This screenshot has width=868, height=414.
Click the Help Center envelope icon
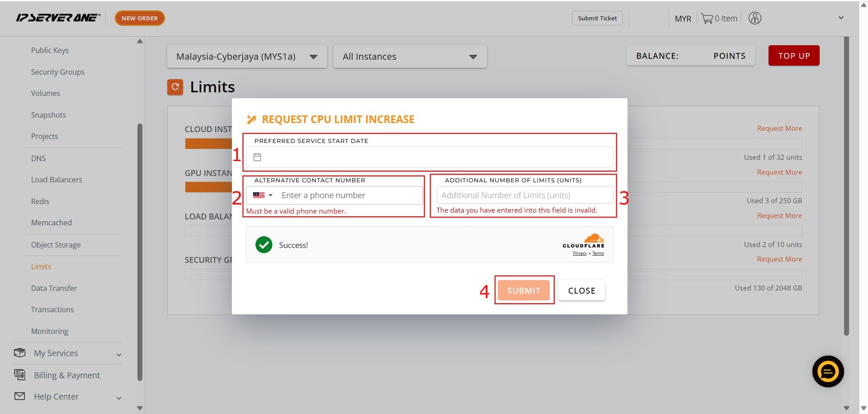(x=19, y=396)
